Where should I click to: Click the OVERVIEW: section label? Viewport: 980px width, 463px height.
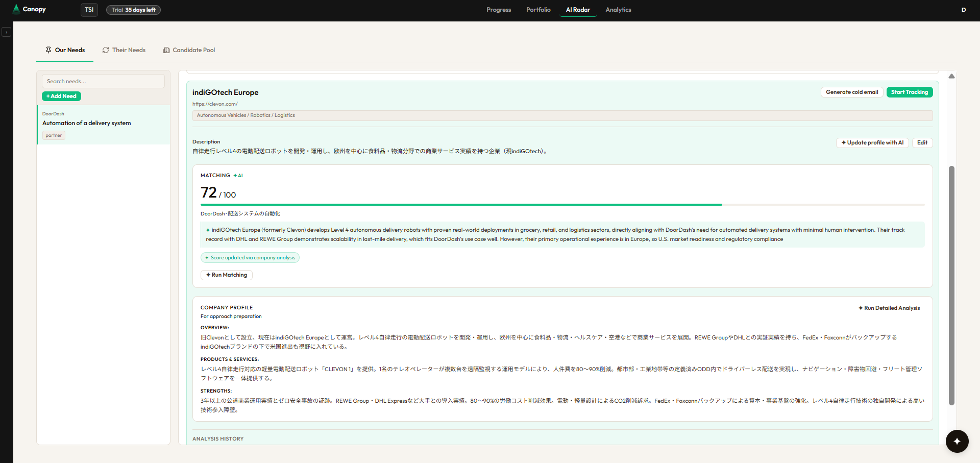pyautogui.click(x=215, y=328)
